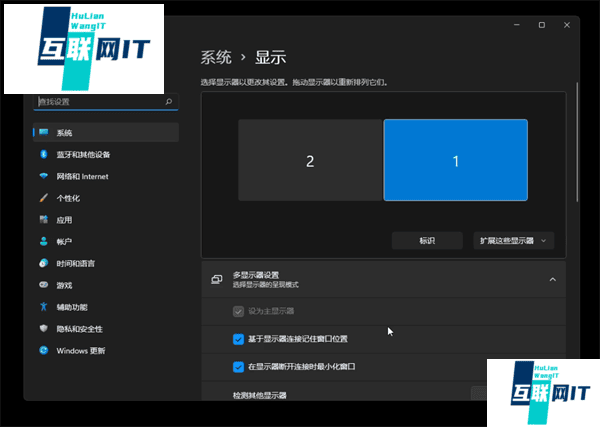Open 网络和 Internet via its Wi-Fi icon

(x=43, y=177)
